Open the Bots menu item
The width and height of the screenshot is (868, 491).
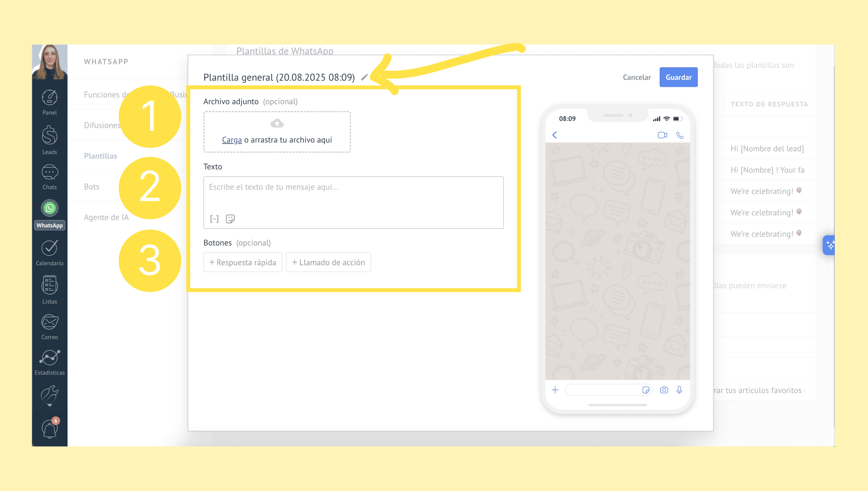click(x=92, y=187)
